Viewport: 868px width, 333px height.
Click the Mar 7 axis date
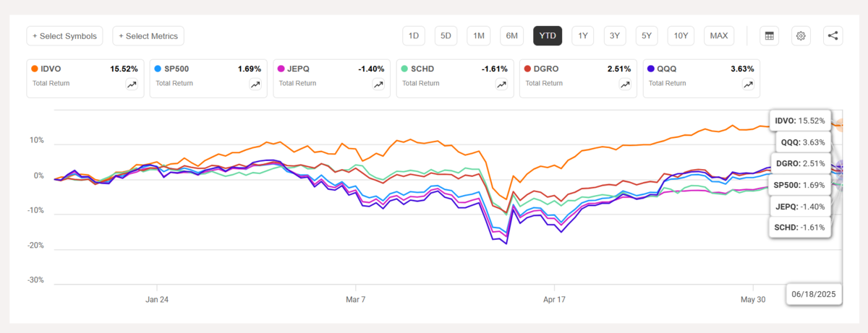pyautogui.click(x=357, y=298)
